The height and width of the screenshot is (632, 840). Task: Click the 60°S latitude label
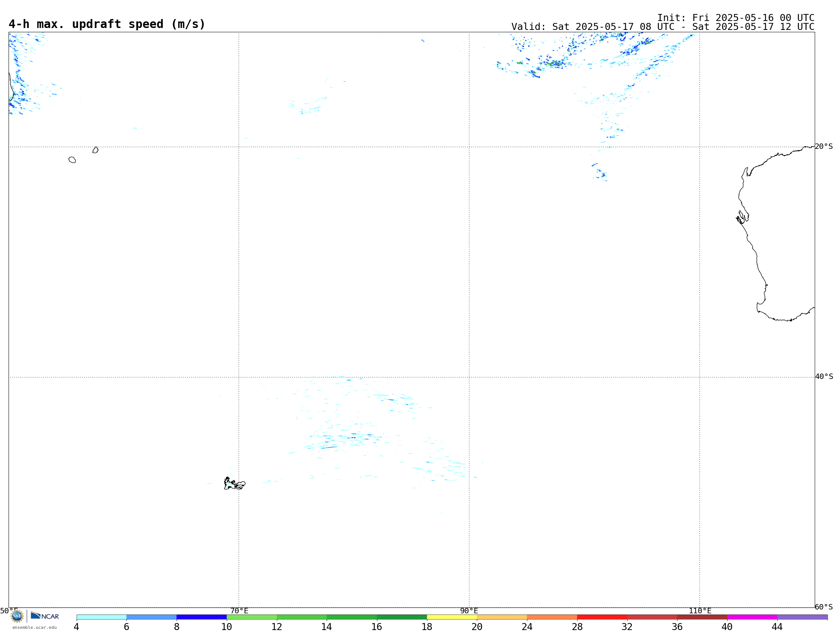click(824, 607)
